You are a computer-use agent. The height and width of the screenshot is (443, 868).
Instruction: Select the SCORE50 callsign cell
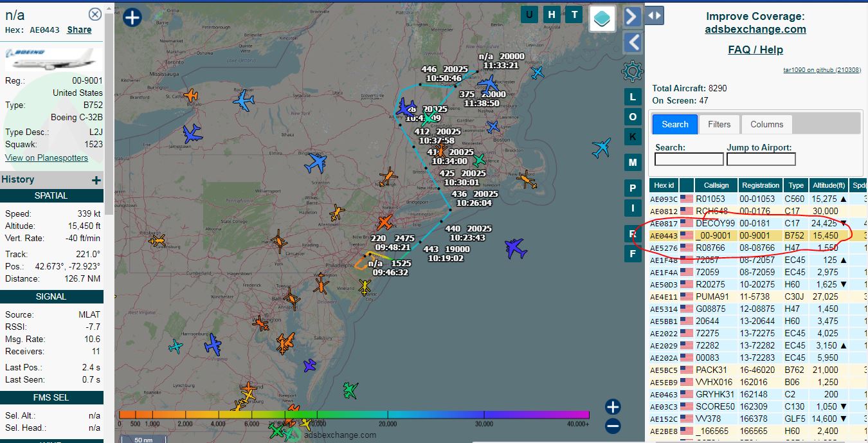tap(715, 406)
